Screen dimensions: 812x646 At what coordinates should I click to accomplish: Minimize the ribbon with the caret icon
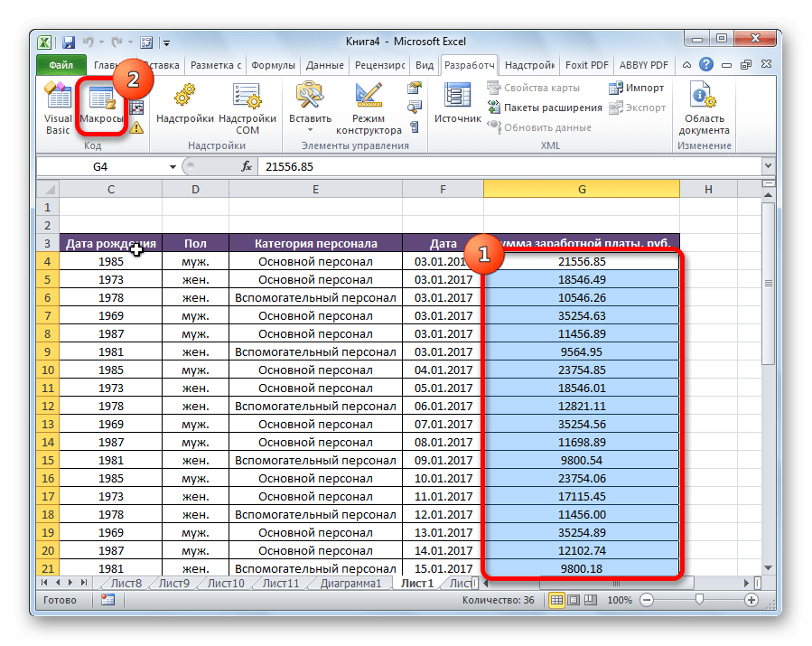point(686,65)
